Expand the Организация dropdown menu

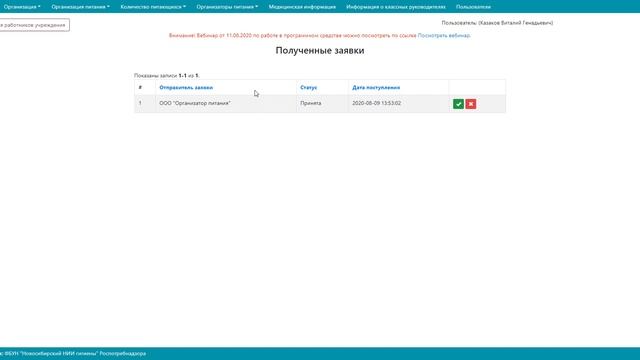22,7
